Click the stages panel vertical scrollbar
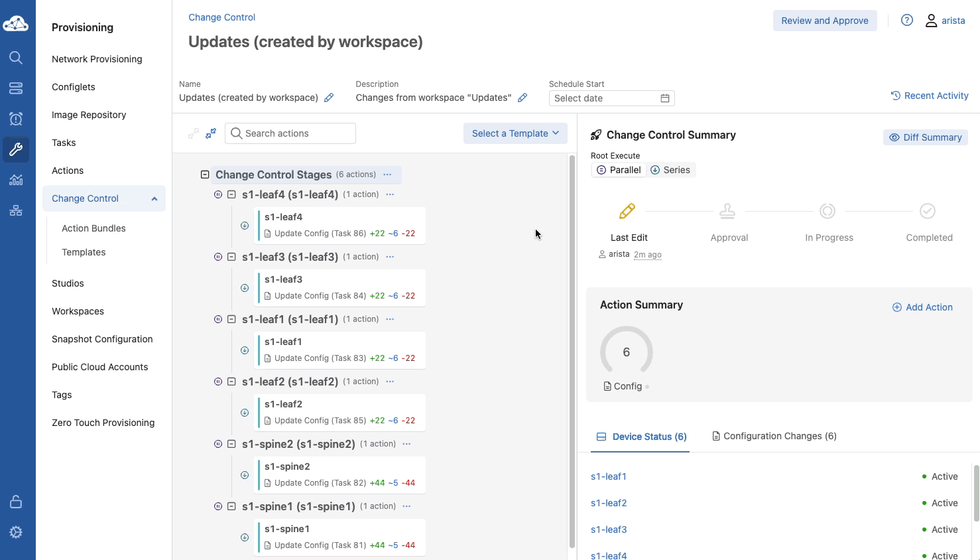The height and width of the screenshot is (560, 980). (x=572, y=350)
